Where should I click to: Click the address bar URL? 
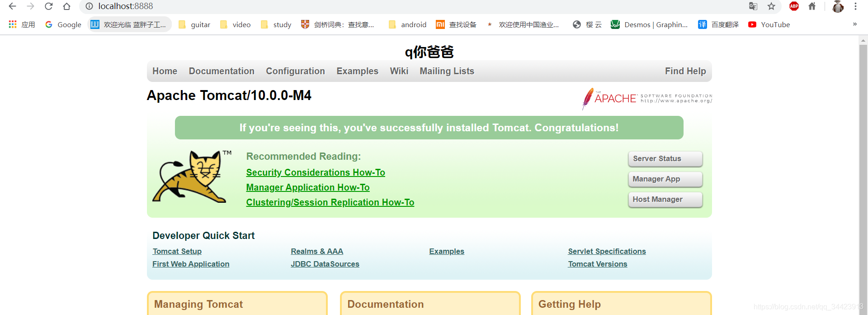pyautogui.click(x=126, y=6)
